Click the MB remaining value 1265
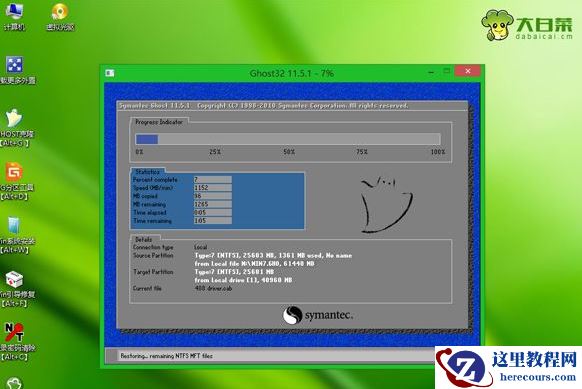The image size is (582, 389). 213,204
